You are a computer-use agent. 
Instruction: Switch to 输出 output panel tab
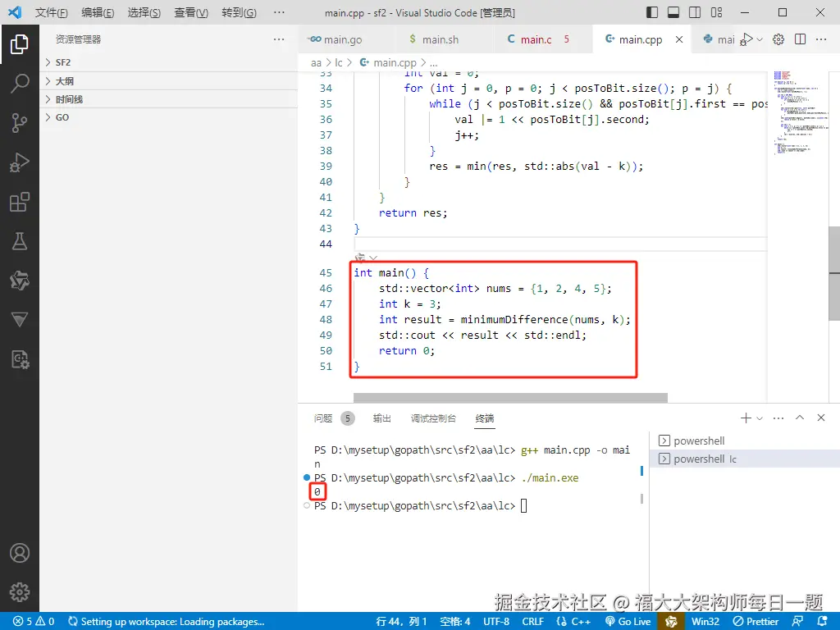pyautogui.click(x=382, y=418)
